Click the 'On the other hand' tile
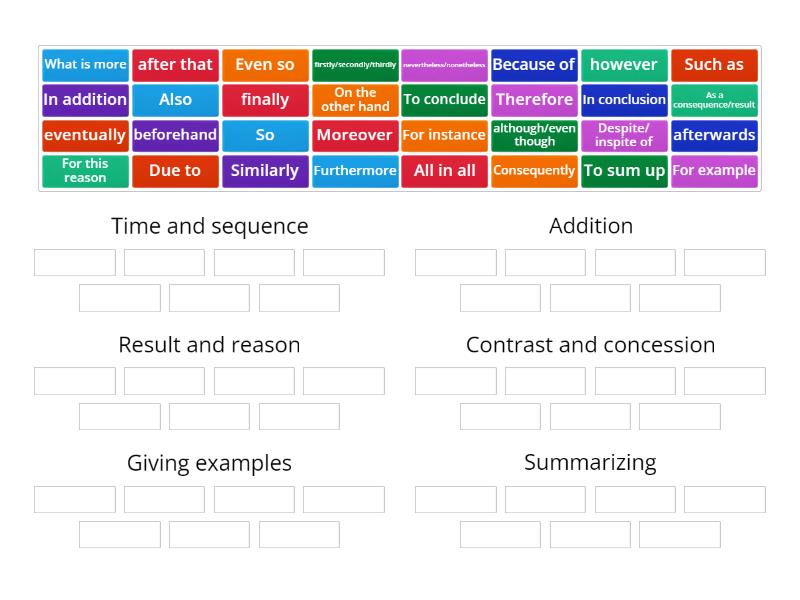The image size is (800, 600). [355, 100]
